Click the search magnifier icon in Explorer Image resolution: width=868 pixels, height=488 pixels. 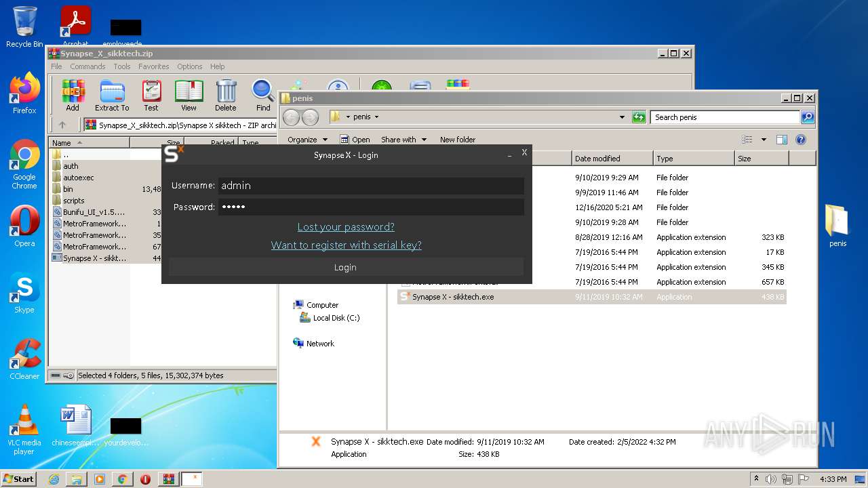[807, 117]
